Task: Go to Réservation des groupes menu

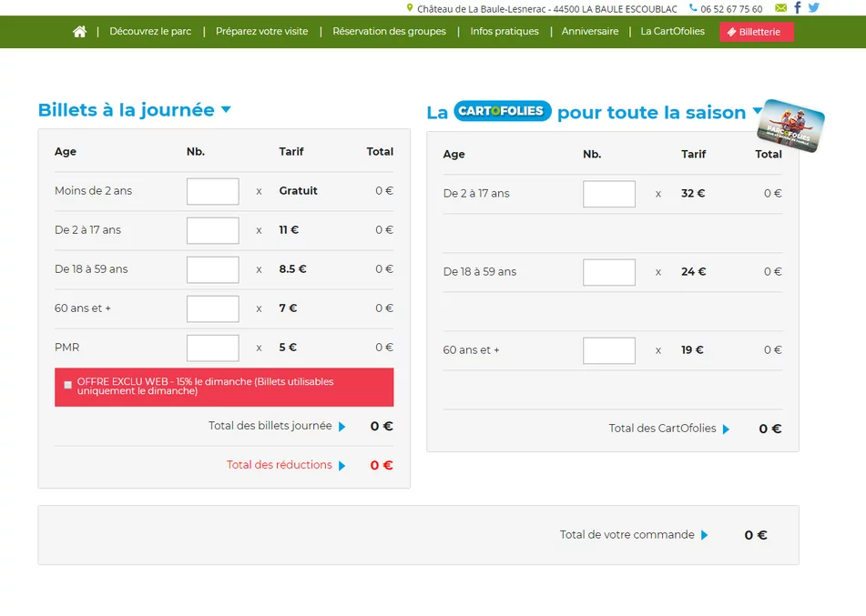Action: click(389, 32)
